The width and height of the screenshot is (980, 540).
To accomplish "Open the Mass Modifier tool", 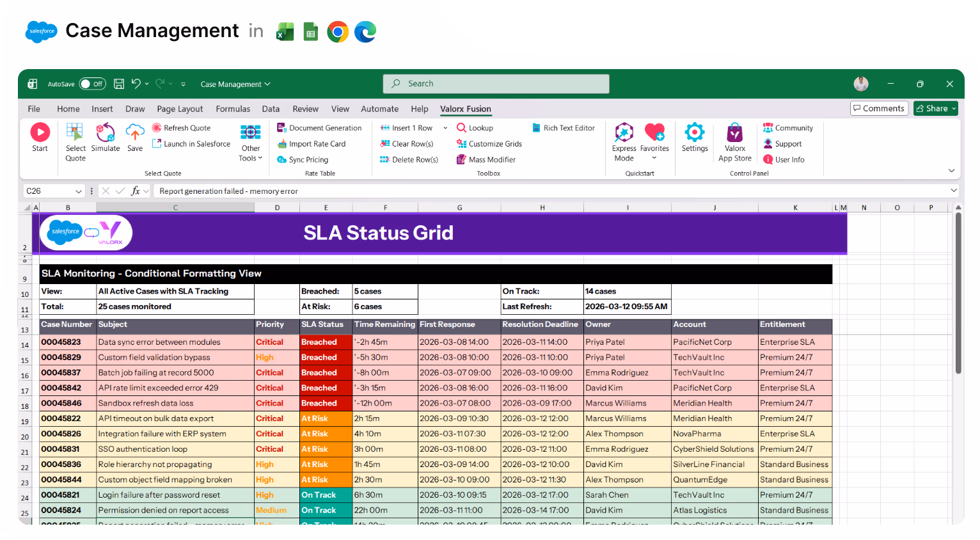I will pyautogui.click(x=486, y=159).
